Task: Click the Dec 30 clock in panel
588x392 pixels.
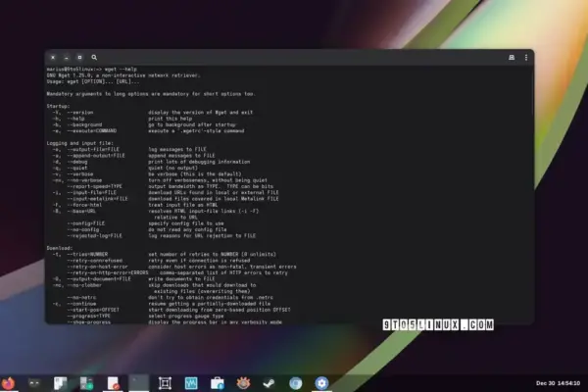Action: coord(558,383)
